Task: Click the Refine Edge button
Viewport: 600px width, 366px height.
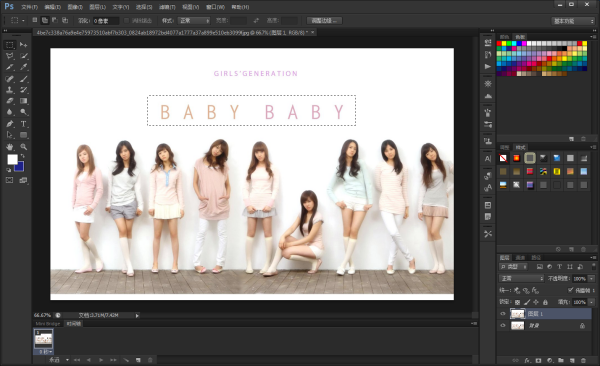Action: coord(324,21)
